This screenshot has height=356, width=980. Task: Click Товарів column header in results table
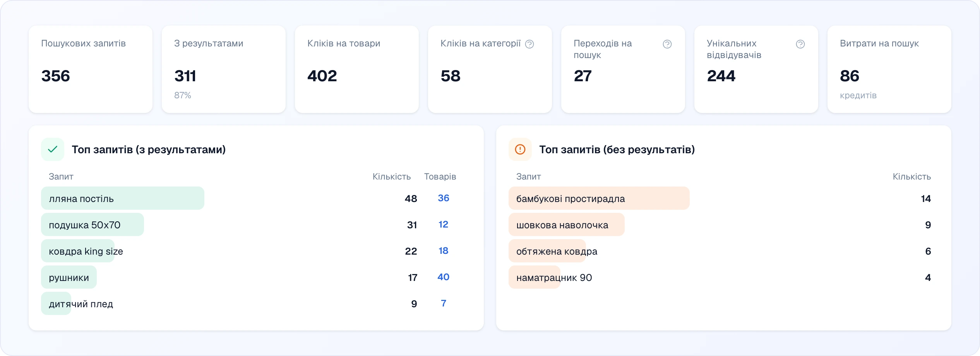click(x=440, y=176)
